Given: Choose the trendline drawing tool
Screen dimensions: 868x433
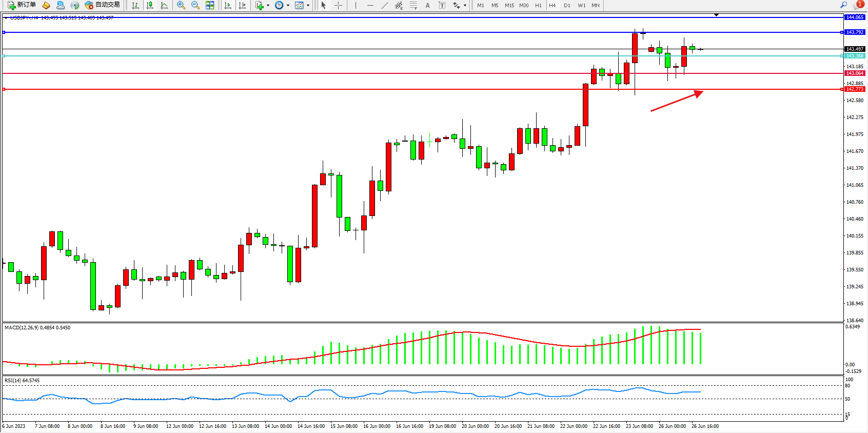Looking at the screenshot, I should [x=384, y=5].
